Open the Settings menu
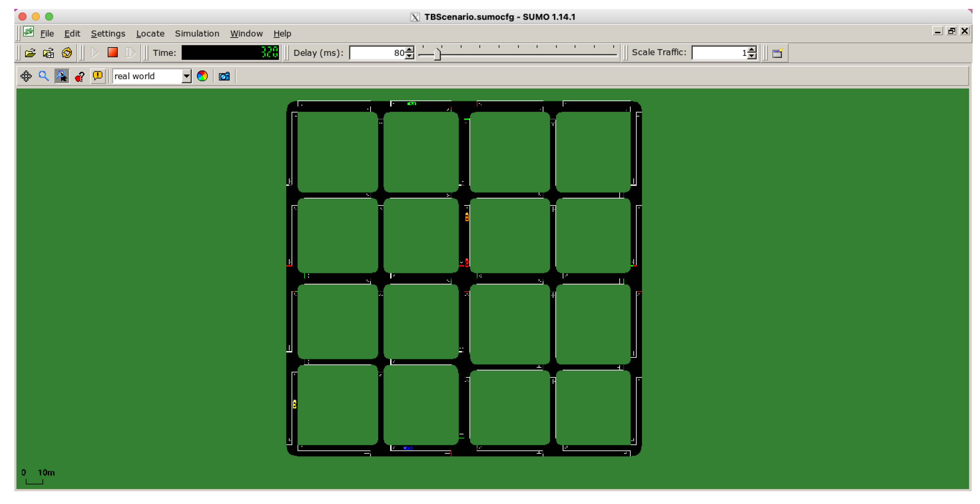Image resolution: width=980 pixels, height=504 pixels. 108,33
